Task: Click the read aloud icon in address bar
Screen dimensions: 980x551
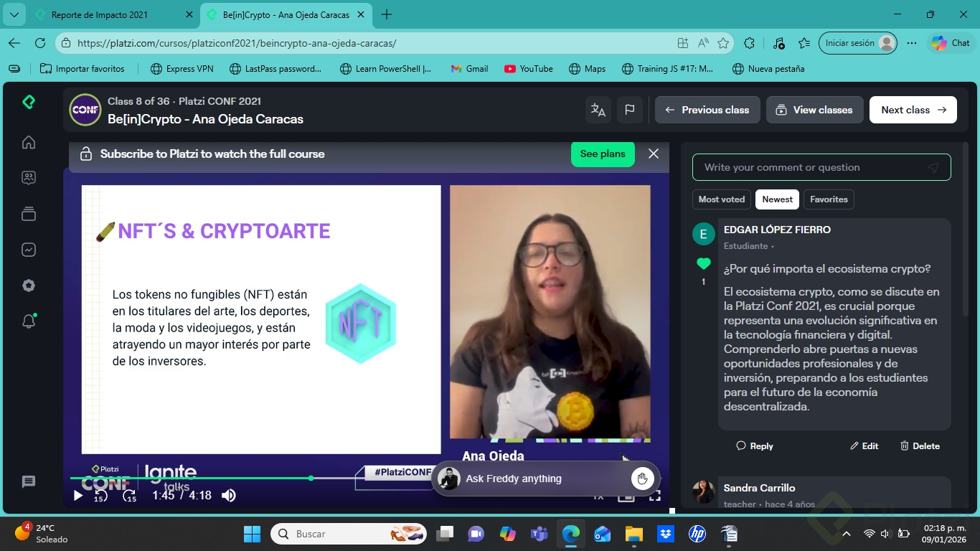Action: pos(703,43)
